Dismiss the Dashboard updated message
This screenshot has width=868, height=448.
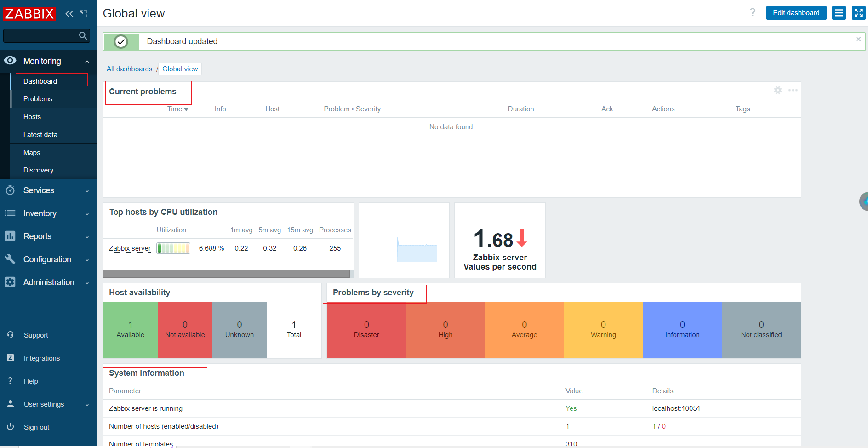click(x=858, y=40)
